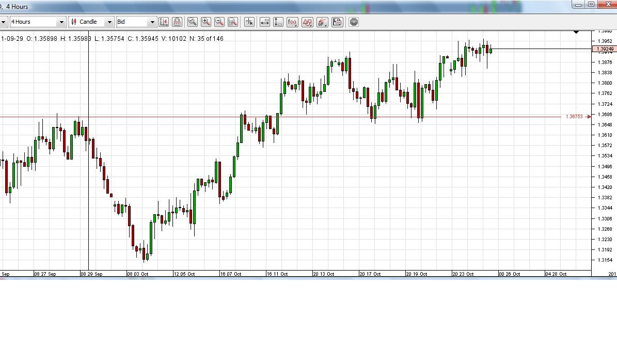Click the GF fan lines tool icon
Viewport: 617px width, 364px height.
[322, 22]
